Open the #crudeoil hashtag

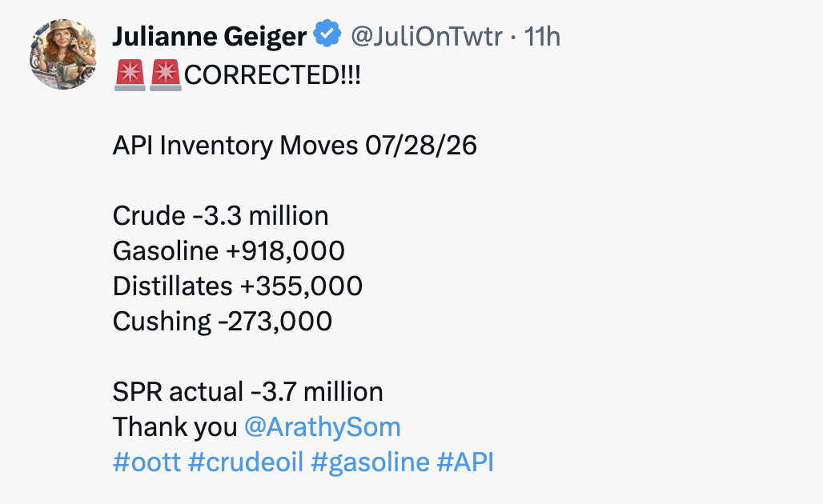pos(246,462)
